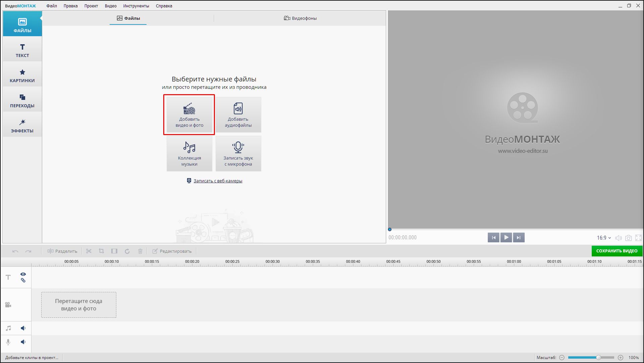Click the 100% zoom value
The height and width of the screenshot is (363, 644).
click(x=634, y=358)
